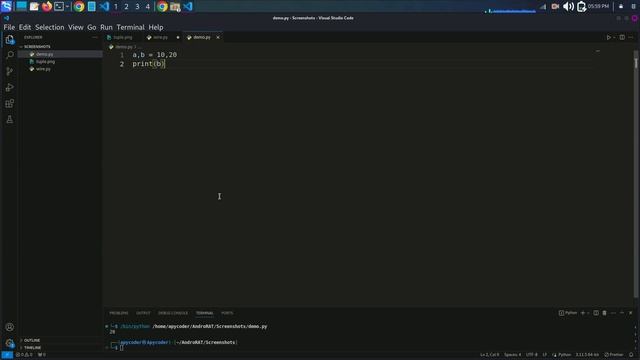Open editor More Actions ellipsis

pyautogui.click(x=631, y=37)
